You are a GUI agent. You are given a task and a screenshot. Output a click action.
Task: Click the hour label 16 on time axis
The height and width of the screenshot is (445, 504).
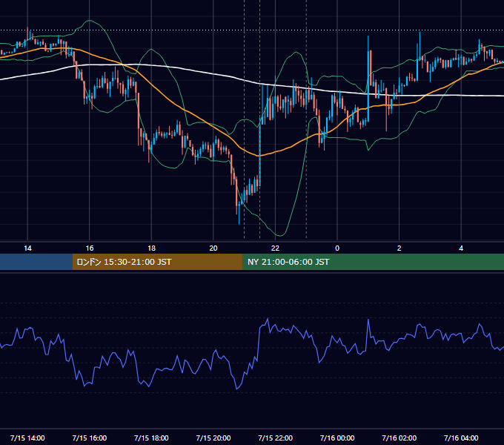coord(90,248)
